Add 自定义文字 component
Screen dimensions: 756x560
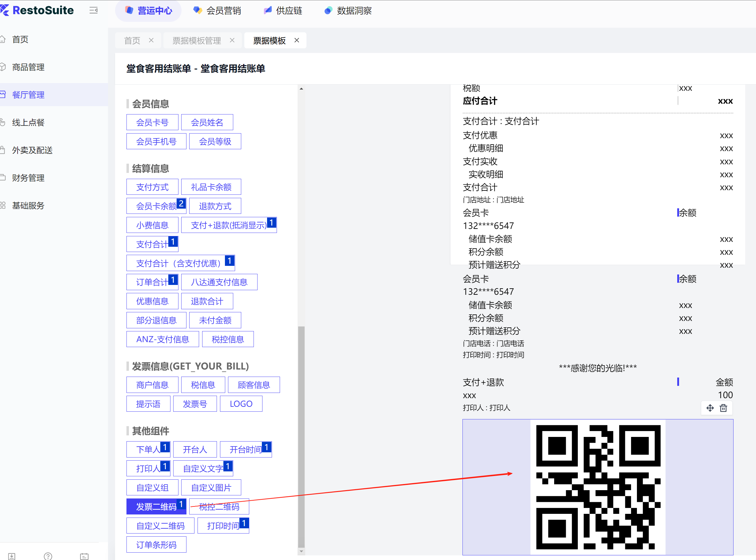[x=203, y=469]
